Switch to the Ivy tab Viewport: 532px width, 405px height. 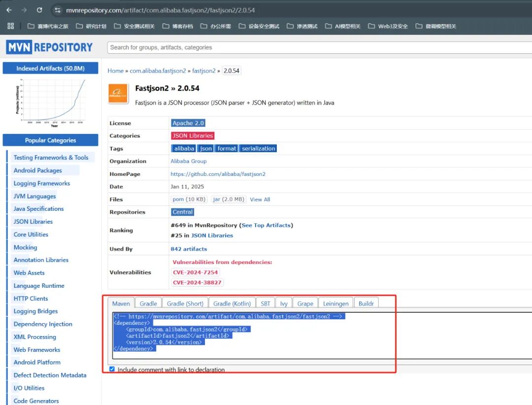coord(284,304)
